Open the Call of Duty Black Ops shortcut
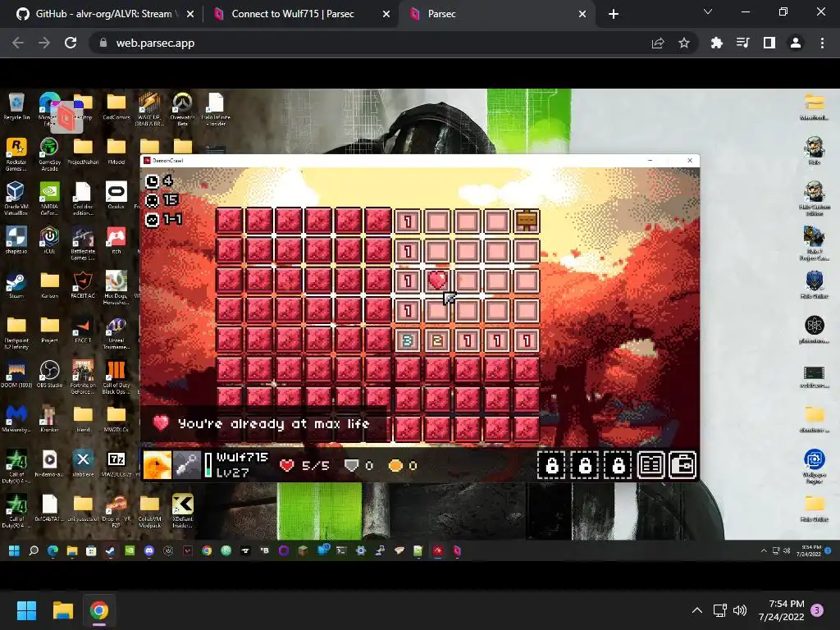Image resolution: width=840 pixels, height=630 pixels. point(116,377)
